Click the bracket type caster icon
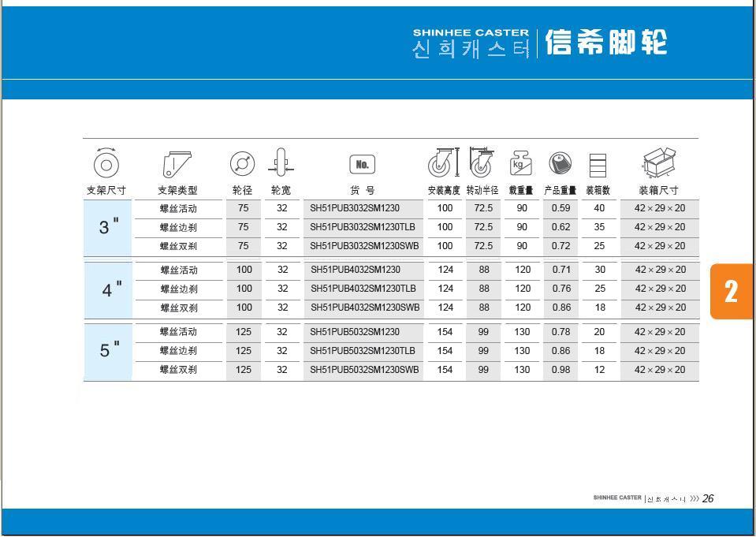The image size is (756, 537). [177, 164]
